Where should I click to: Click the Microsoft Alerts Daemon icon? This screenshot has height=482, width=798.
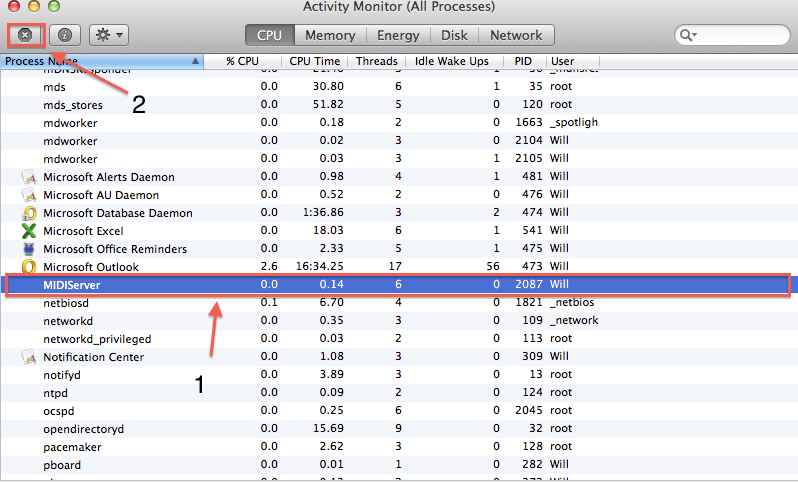click(x=29, y=177)
